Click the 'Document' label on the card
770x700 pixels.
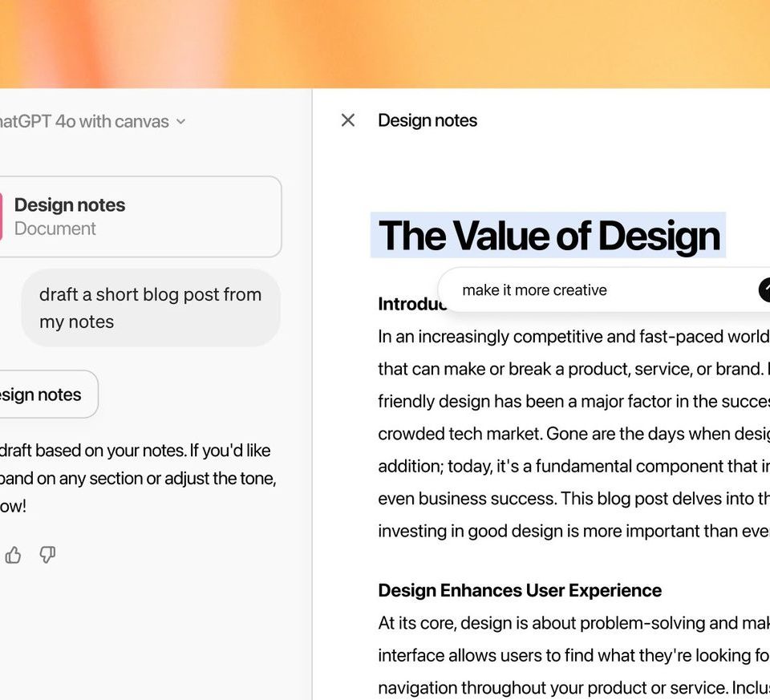(x=55, y=229)
